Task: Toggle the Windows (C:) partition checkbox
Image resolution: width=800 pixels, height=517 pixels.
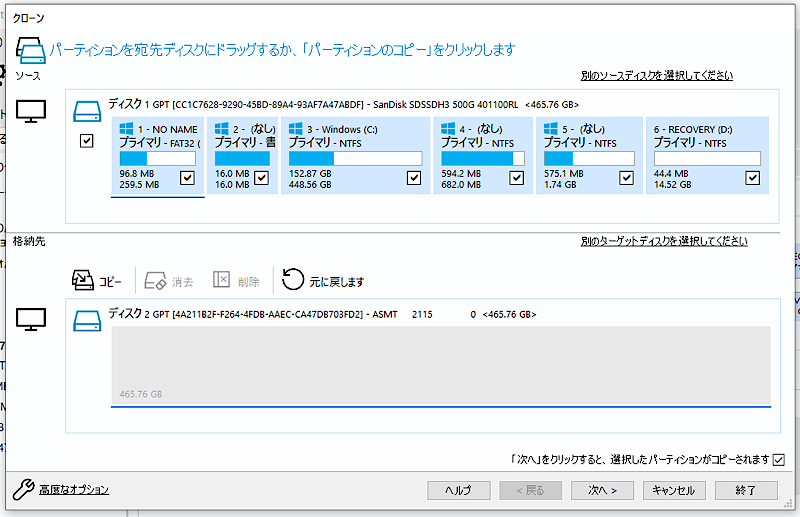Action: (414, 177)
